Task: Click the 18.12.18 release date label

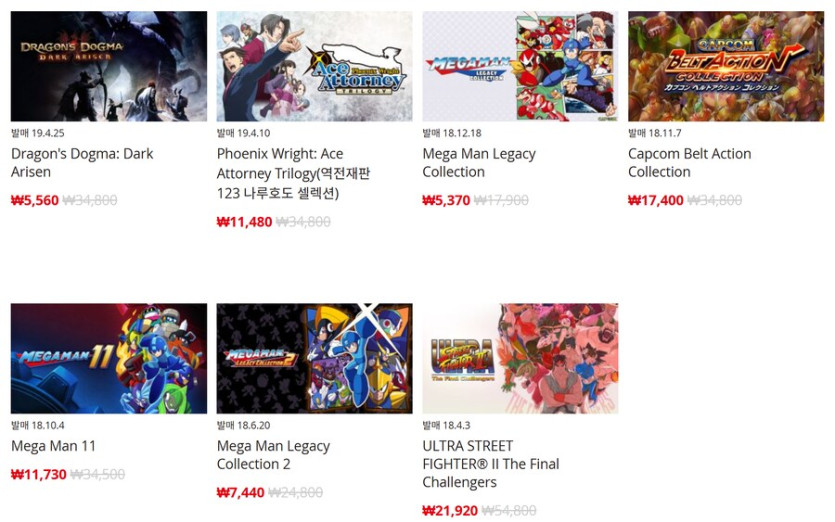Action: point(452,133)
